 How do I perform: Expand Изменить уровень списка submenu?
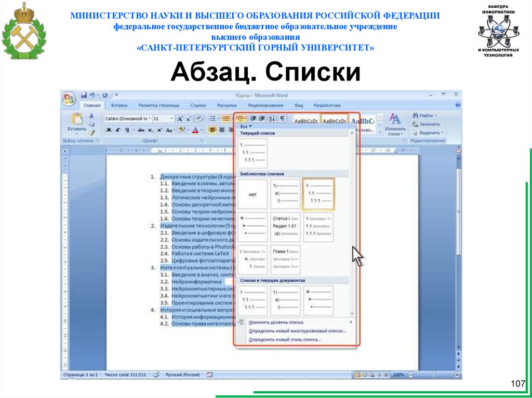(x=296, y=322)
